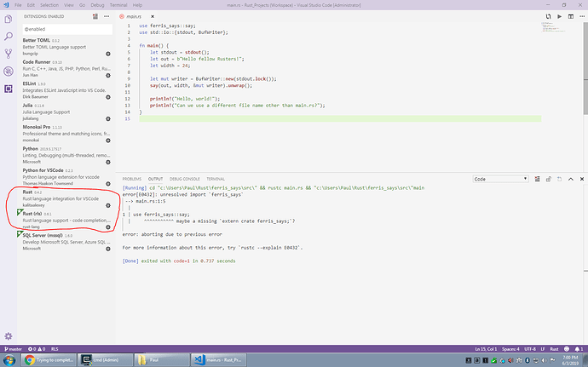Viewport: 588px width, 367px height.
Task: Open the Search view in activity bar
Action: pos(9,37)
